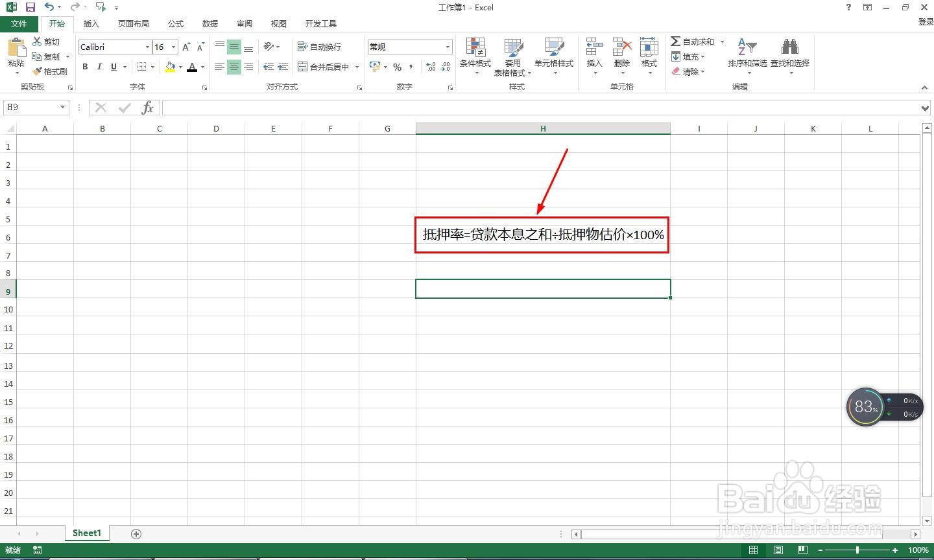Click the Cut (剪切) scissors icon
The width and height of the screenshot is (934, 560).
(37, 41)
